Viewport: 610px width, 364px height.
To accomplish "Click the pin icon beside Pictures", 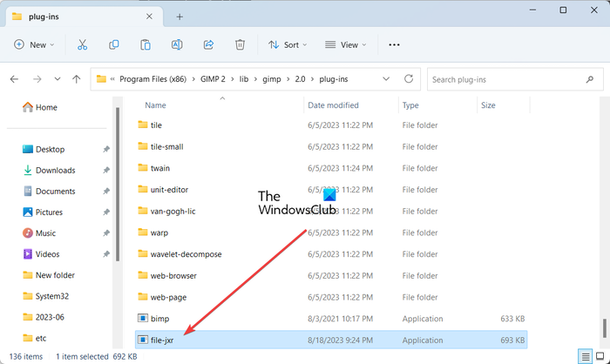I will 105,212.
